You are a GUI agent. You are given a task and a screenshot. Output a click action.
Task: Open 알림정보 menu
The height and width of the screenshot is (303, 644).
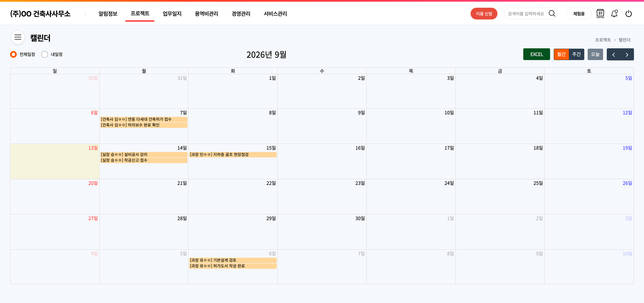[x=108, y=14]
